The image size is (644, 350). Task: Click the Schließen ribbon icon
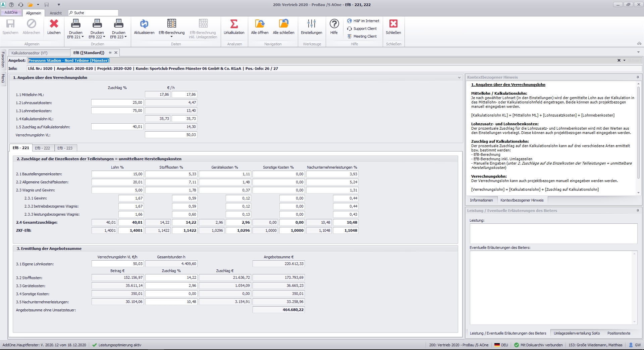pyautogui.click(x=393, y=24)
